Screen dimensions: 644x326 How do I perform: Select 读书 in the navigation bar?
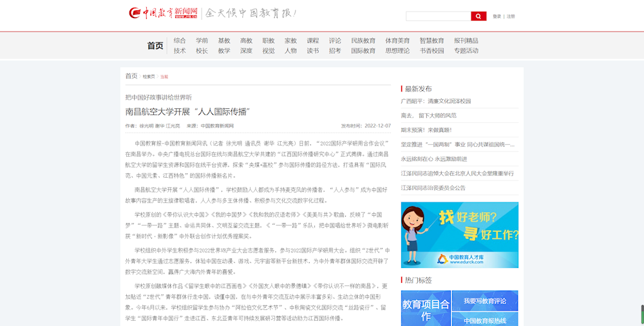point(312,51)
